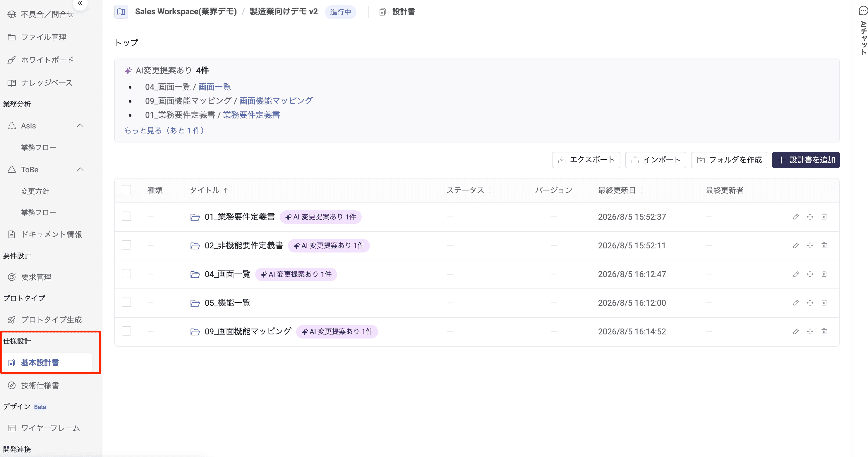Screen dimensions: 868x457
Task: Click the AI sparkle icon beside AI変更提案あり 4件
Action: coord(128,71)
